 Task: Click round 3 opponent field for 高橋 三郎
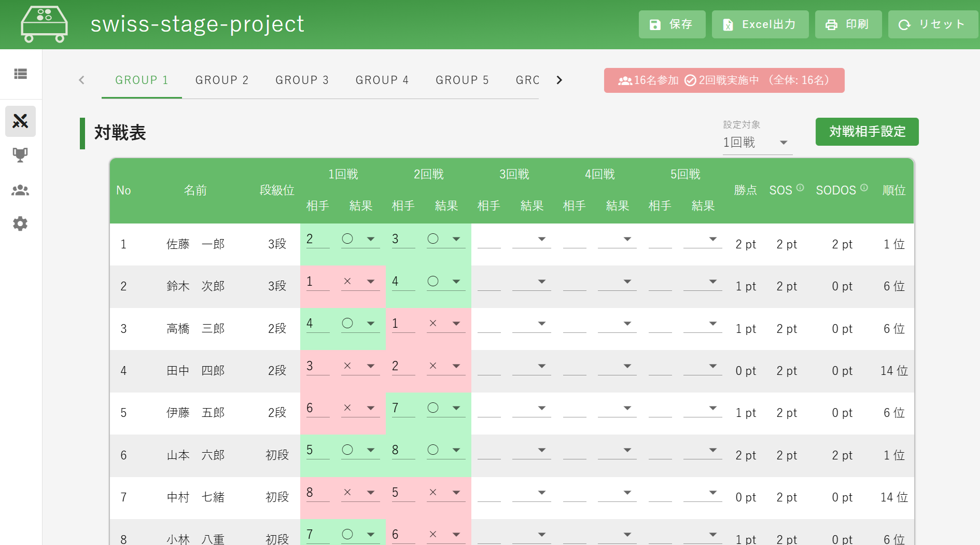pos(488,324)
